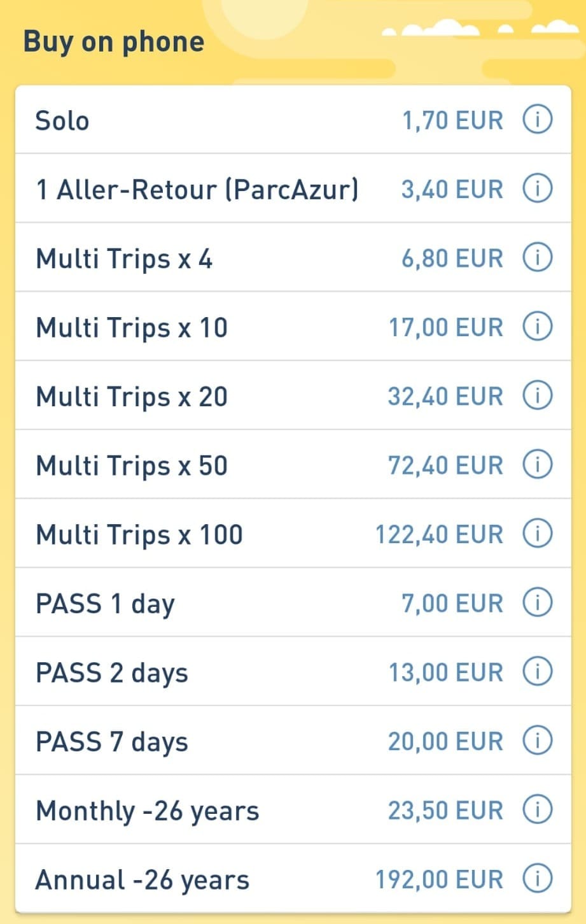The width and height of the screenshot is (586, 924).
Task: Show details icon for Multi Trips x 50
Action: pyautogui.click(x=537, y=465)
